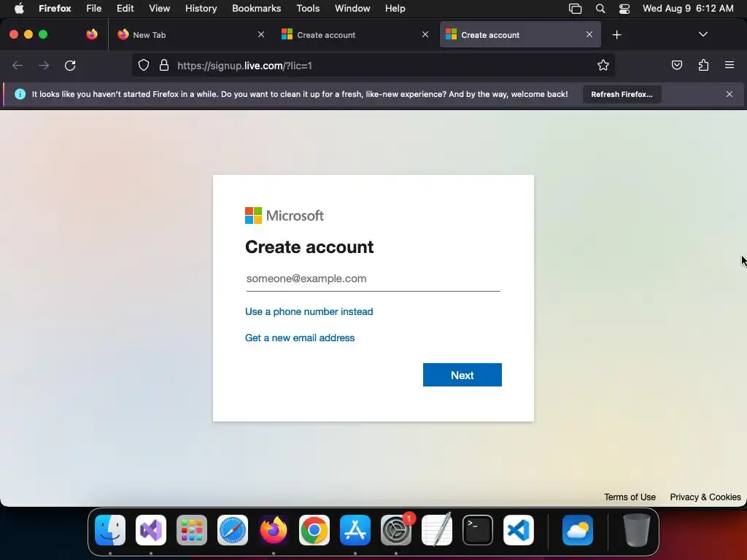Open the Firefox menu in menu bar

coord(55,8)
